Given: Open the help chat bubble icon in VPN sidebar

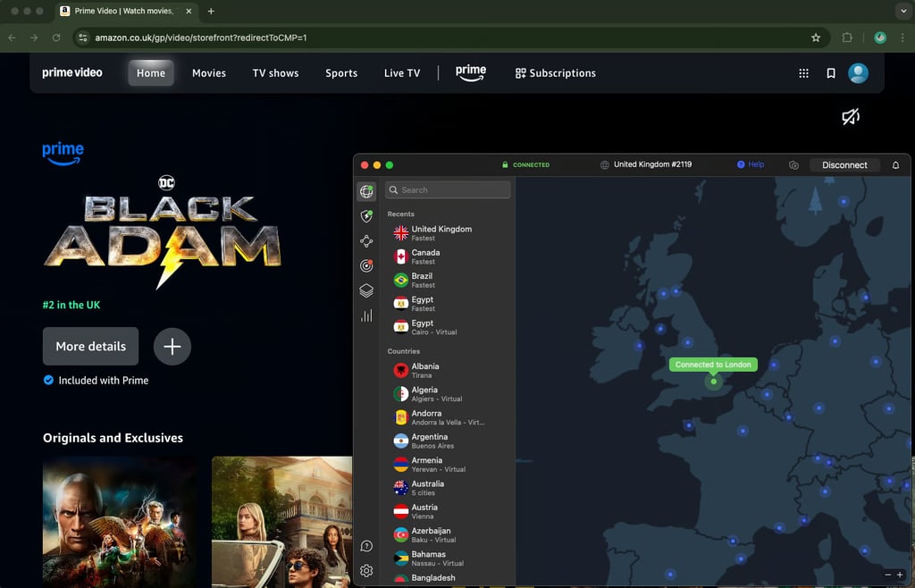Looking at the screenshot, I should 366,546.
